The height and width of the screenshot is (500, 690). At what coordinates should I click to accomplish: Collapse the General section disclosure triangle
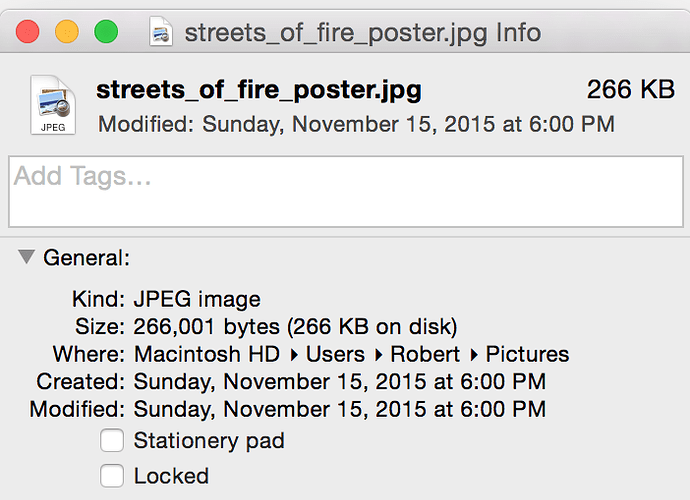(x=26, y=257)
